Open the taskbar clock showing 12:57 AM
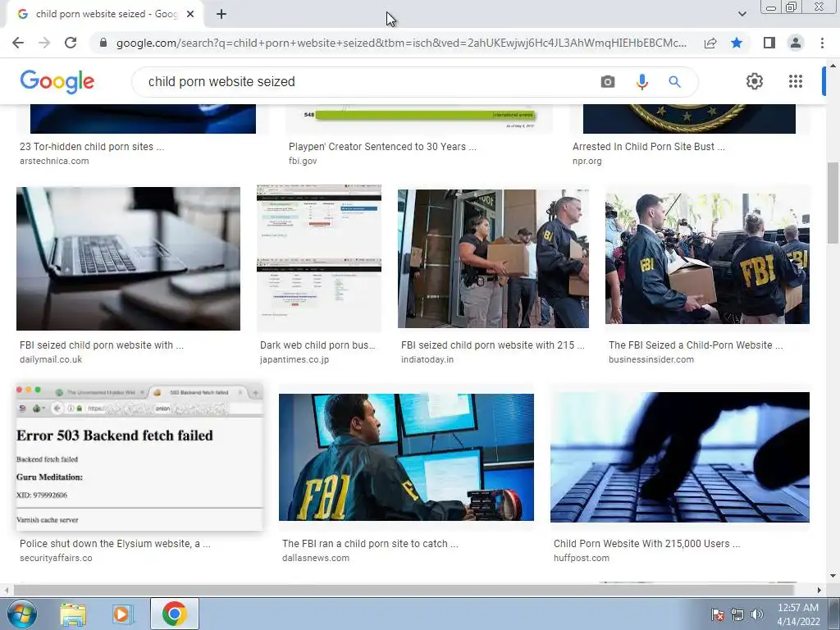The height and width of the screenshot is (630, 840). 797,614
